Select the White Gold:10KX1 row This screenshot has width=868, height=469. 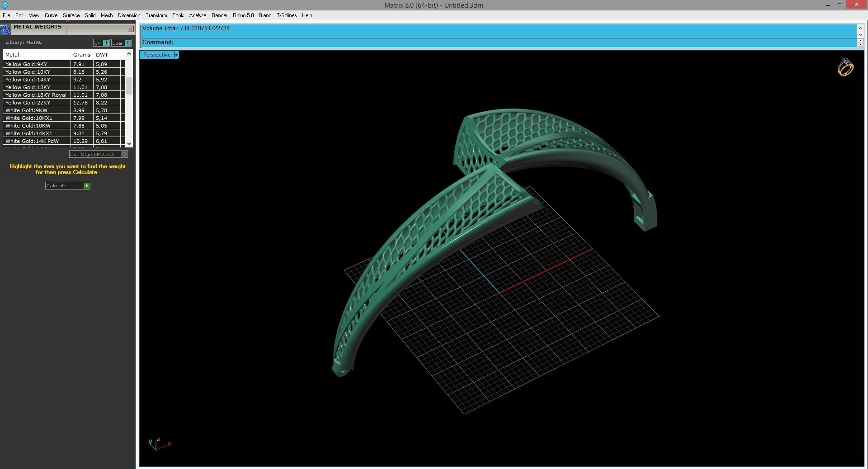64,118
